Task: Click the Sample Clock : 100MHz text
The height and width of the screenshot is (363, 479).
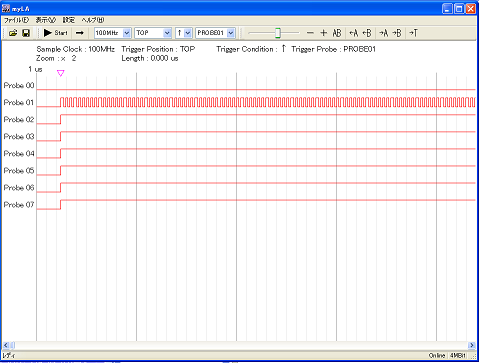Action: pos(76,49)
